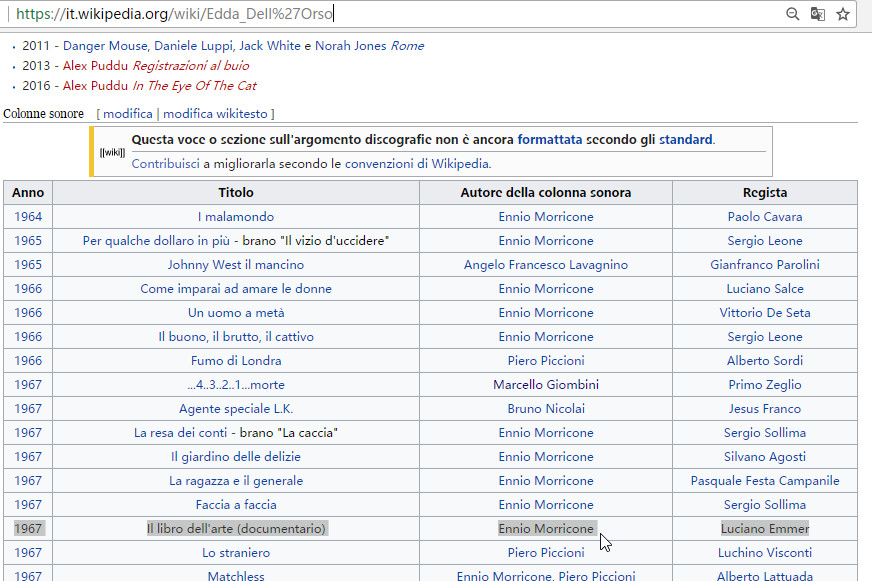The width and height of the screenshot is (872, 581).
Task: Visit the Primo Zeglio link
Action: [765, 384]
